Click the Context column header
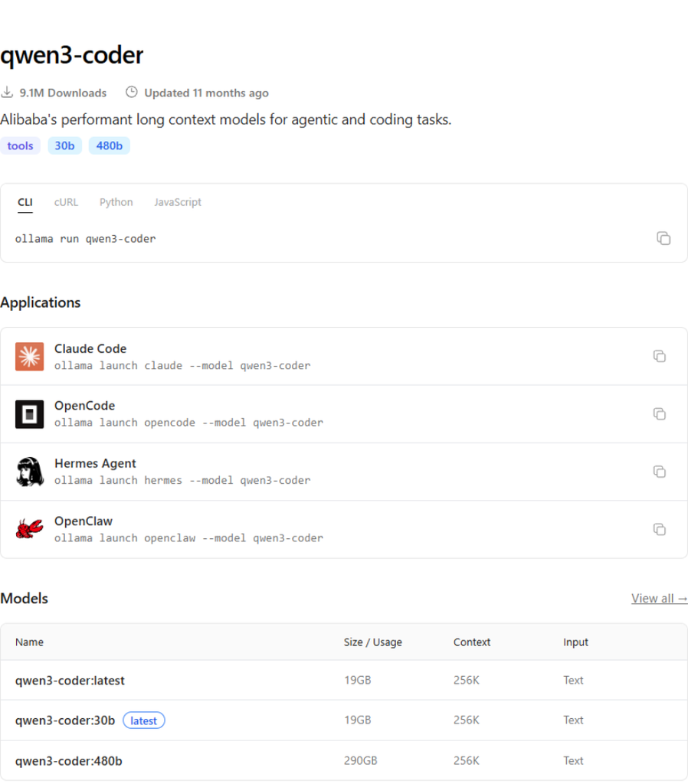Image resolution: width=688 pixels, height=784 pixels. click(472, 642)
